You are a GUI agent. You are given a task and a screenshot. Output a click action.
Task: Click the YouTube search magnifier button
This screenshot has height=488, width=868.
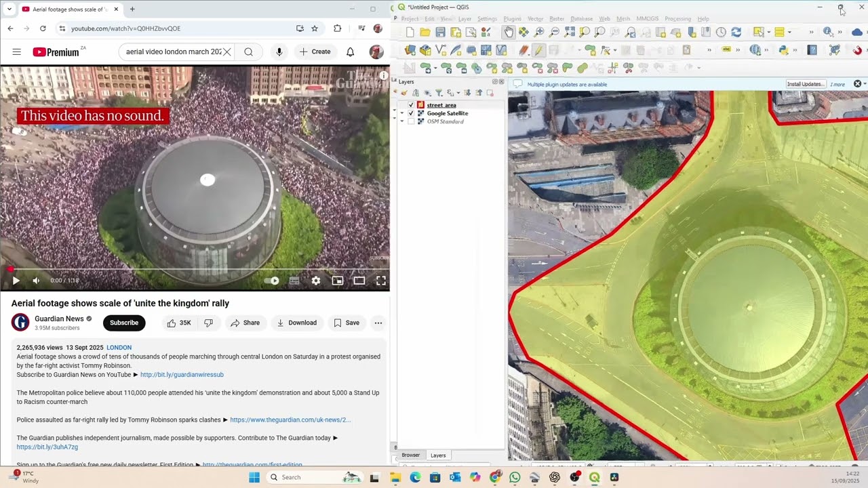tap(248, 52)
